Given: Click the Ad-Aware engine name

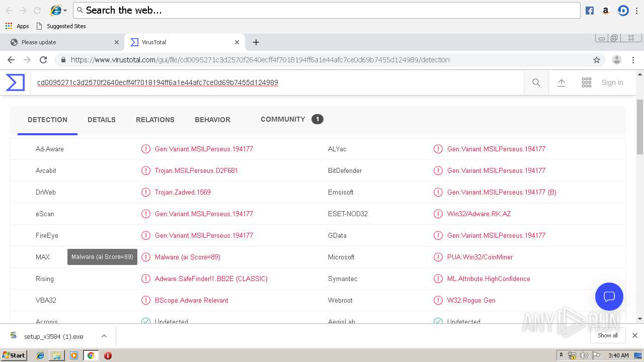Looking at the screenshot, I should [50, 149].
